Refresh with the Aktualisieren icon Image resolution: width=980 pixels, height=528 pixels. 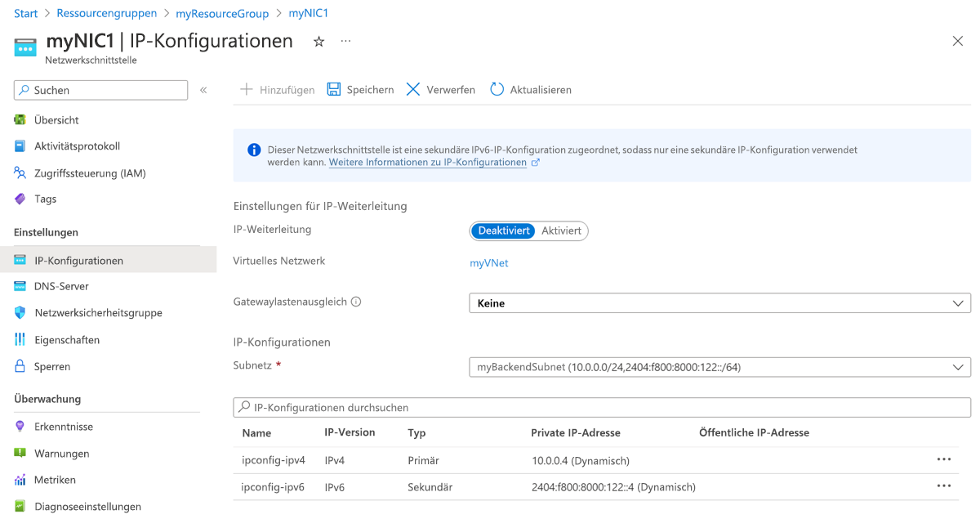(x=497, y=89)
